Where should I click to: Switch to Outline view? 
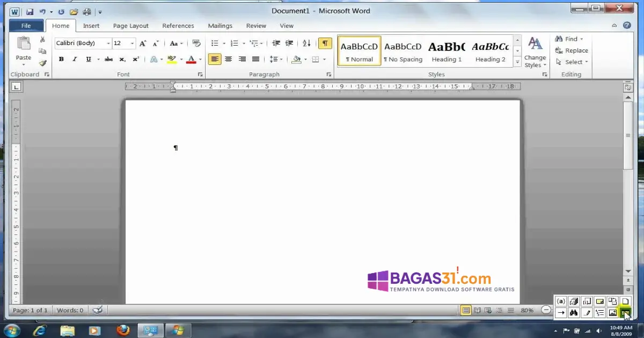499,310
